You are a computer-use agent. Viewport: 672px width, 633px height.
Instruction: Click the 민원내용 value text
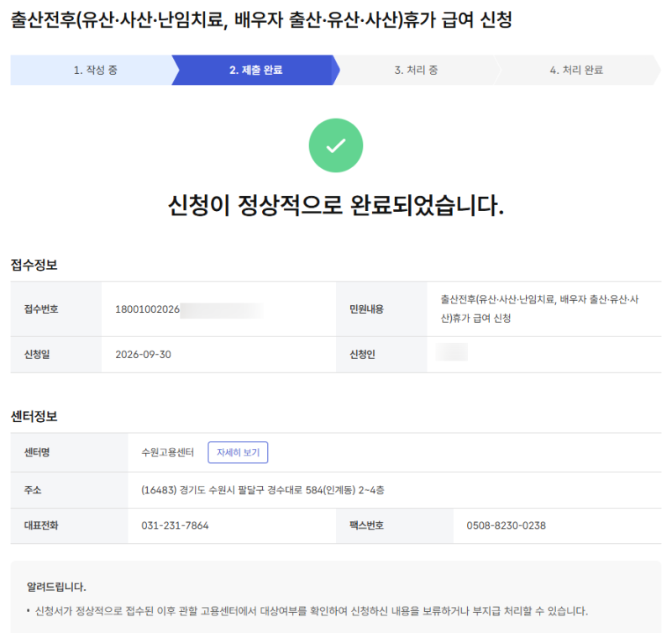[x=539, y=309]
